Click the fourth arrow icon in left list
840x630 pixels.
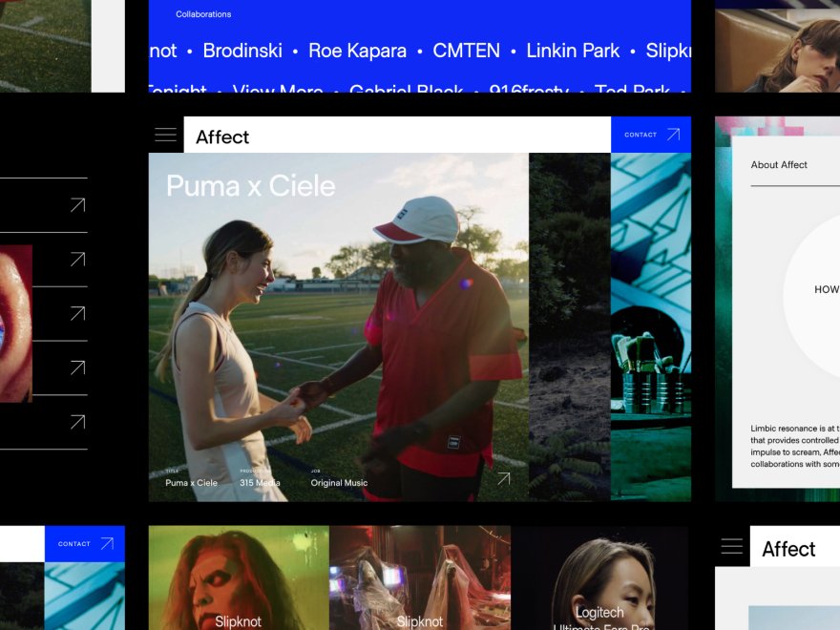(x=78, y=367)
